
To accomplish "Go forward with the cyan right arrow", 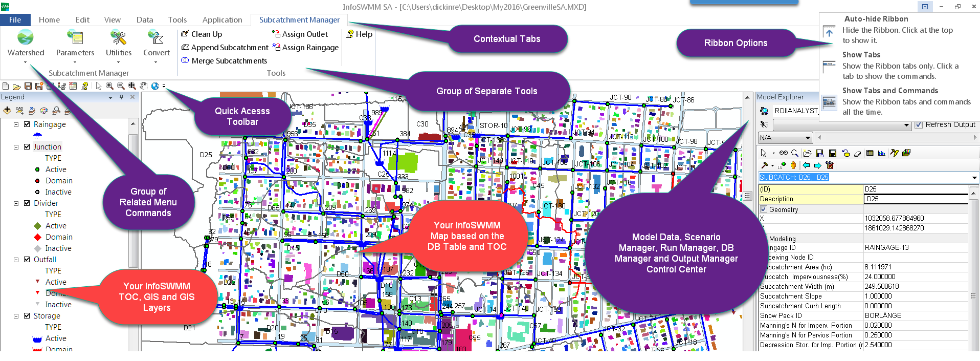I will point(817,165).
